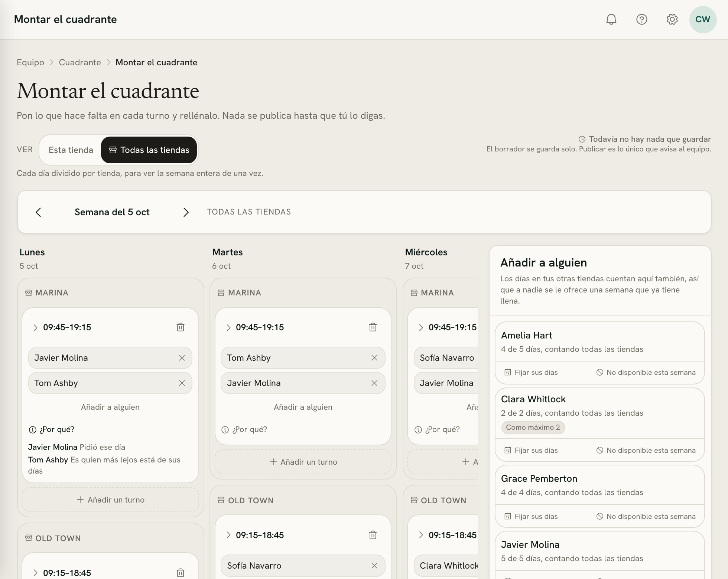
Task: Delete Tuesday's Old Town 09:15-18:45 shift
Action: (373, 535)
